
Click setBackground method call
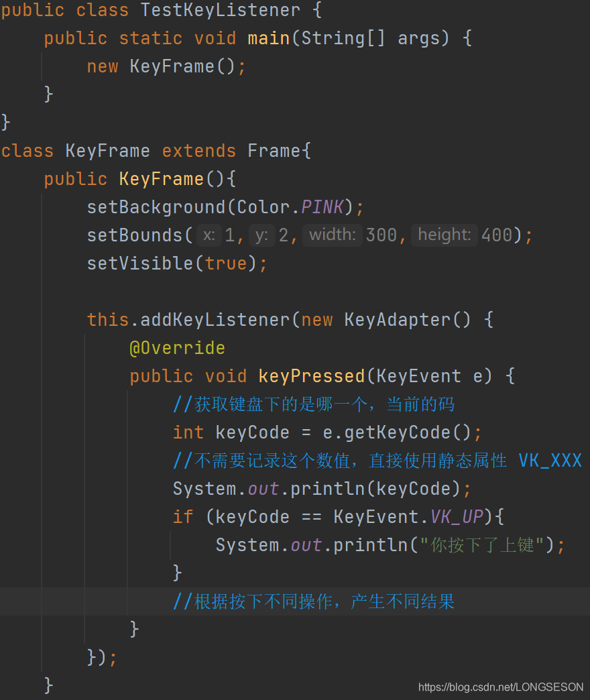tap(156, 207)
